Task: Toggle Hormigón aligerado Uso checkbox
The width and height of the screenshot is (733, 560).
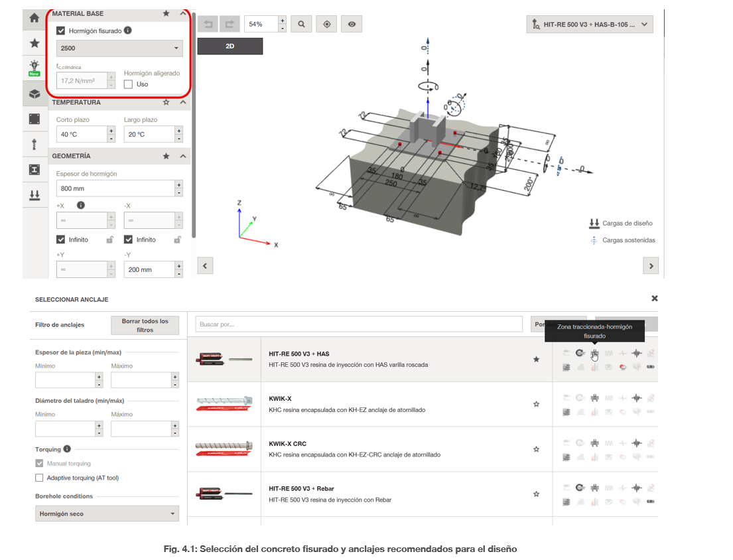Action: pyautogui.click(x=128, y=84)
